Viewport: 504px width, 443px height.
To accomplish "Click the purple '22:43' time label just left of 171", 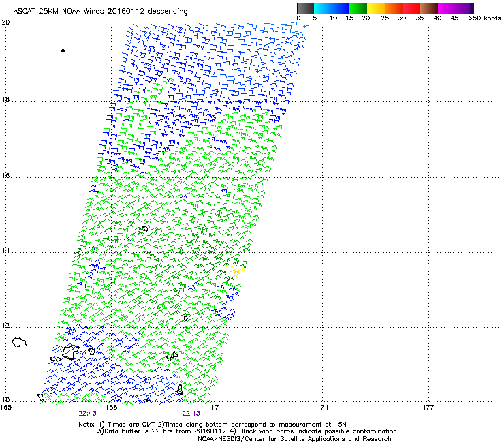I will pos(191,414).
